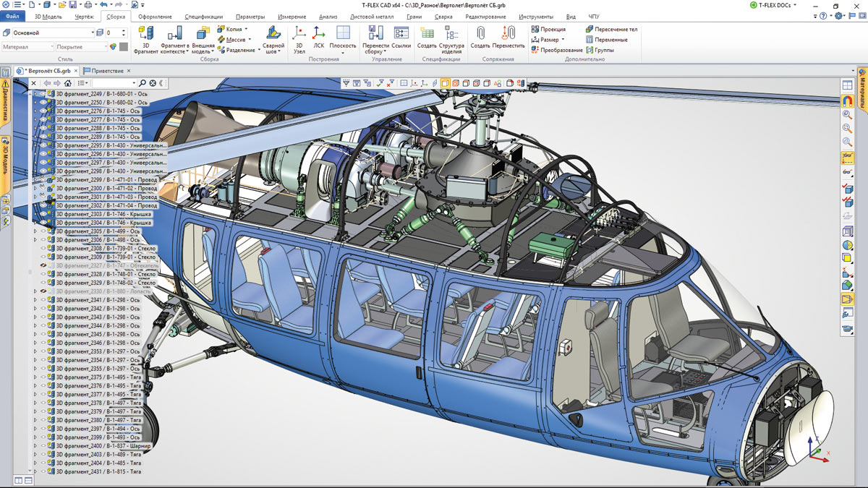Viewport: 868px width, 488px height.
Task: Click Перенести сборку
Action: coord(375,40)
